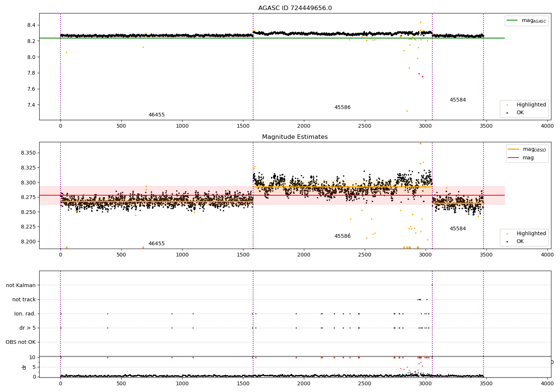560x392 pixels.
Task: Click the AGASC ID 724449656.0 plot title
Action: click(x=295, y=8)
